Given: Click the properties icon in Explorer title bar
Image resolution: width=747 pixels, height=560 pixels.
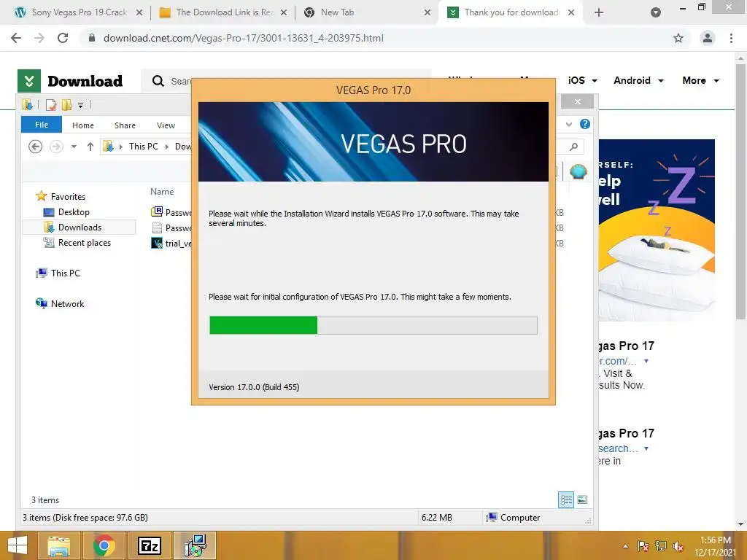Looking at the screenshot, I should point(51,105).
